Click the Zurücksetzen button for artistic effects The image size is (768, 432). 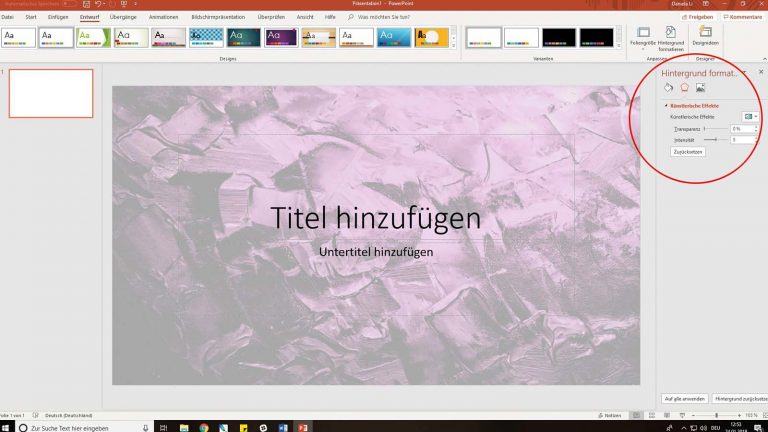(688, 152)
